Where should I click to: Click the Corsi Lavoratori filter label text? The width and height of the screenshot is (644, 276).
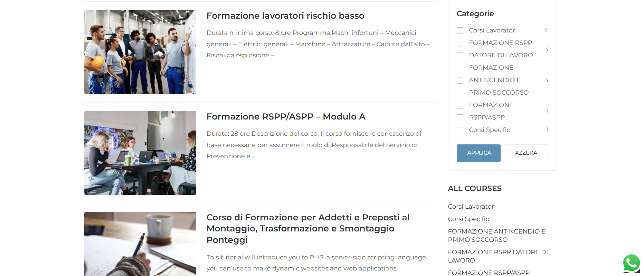pyautogui.click(x=492, y=30)
